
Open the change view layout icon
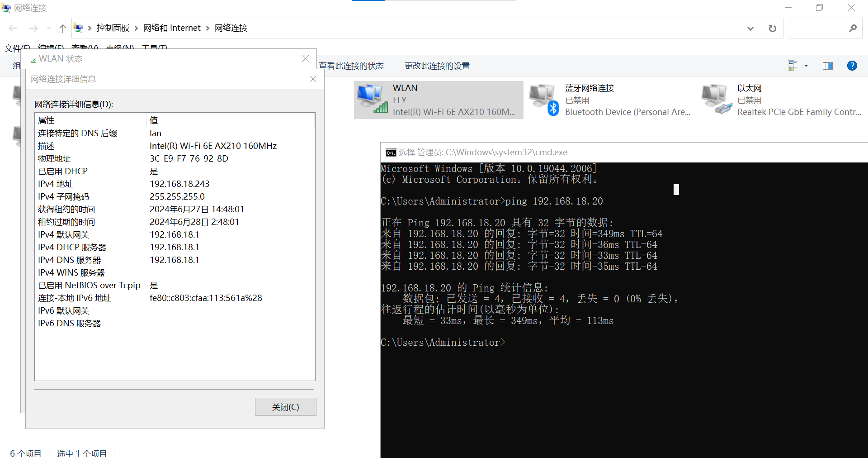click(x=793, y=66)
